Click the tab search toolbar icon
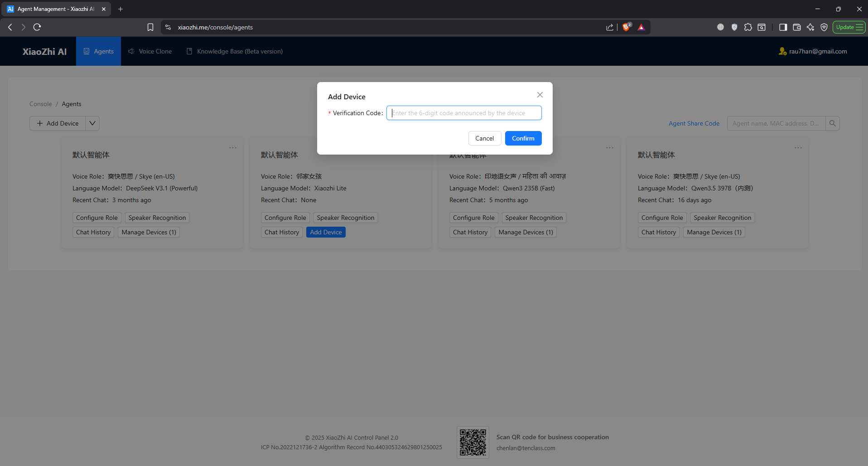This screenshot has height=466, width=868. pos(762,27)
